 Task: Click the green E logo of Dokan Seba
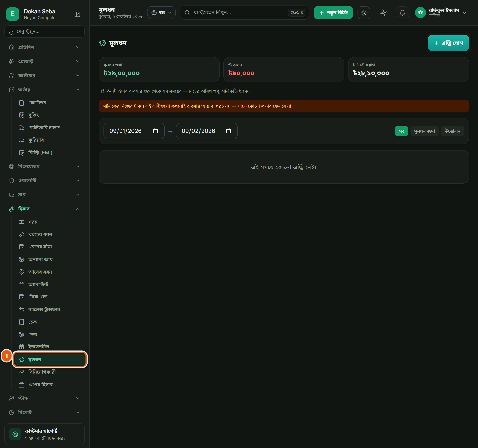13,14
